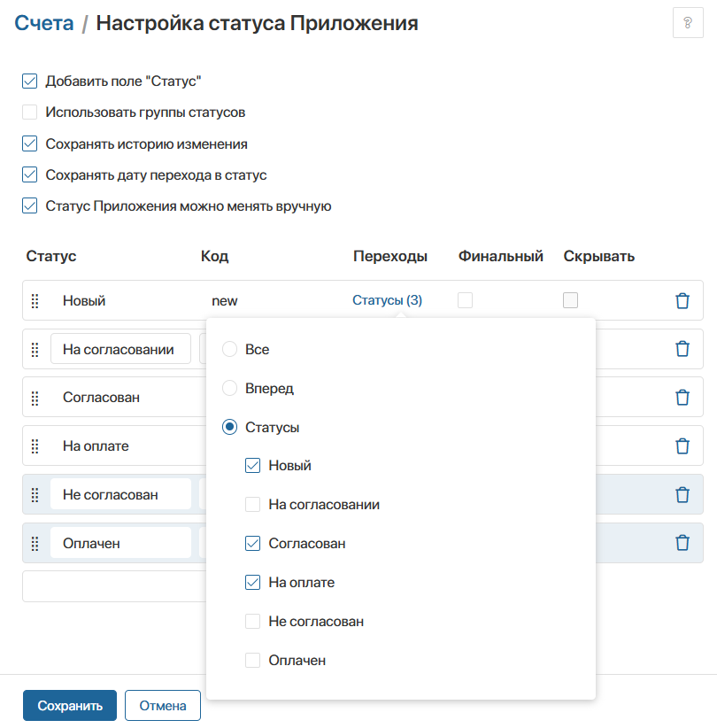Select the Вперед transitions radio option
The width and height of the screenshot is (717, 728).
coord(229,388)
